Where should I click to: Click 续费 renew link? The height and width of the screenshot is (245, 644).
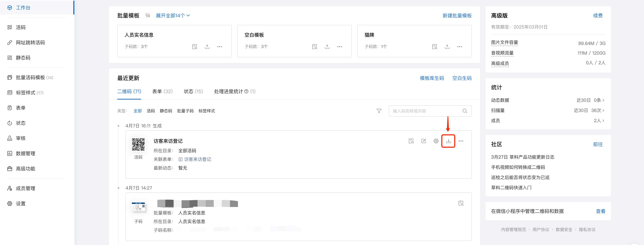(598, 16)
